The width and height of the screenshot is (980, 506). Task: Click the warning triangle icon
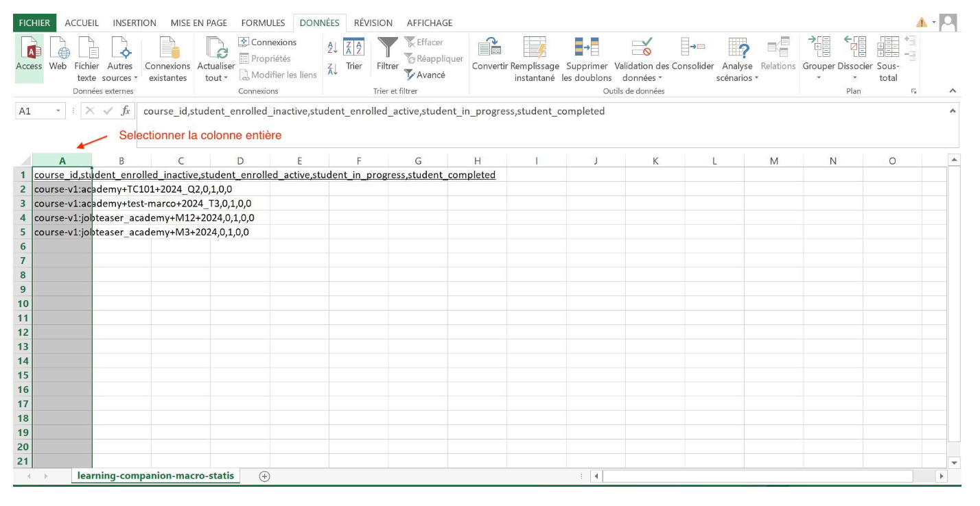coord(922,23)
